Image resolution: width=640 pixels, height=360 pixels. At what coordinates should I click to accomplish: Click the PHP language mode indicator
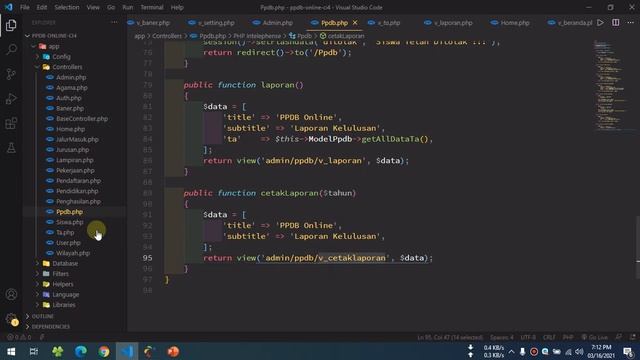(x=568, y=337)
